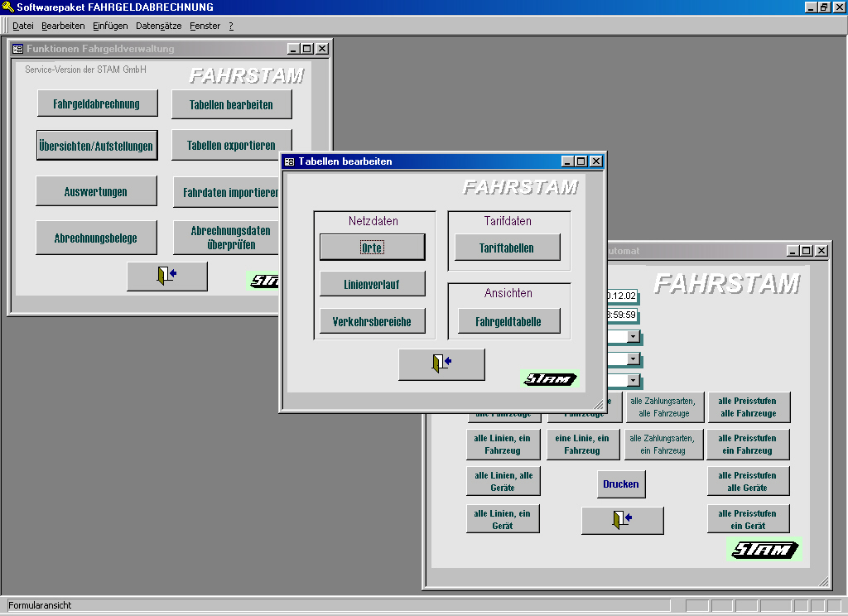Open the topmost dropdown arrow below the time field
Image resolution: width=848 pixels, height=616 pixels.
pos(633,337)
